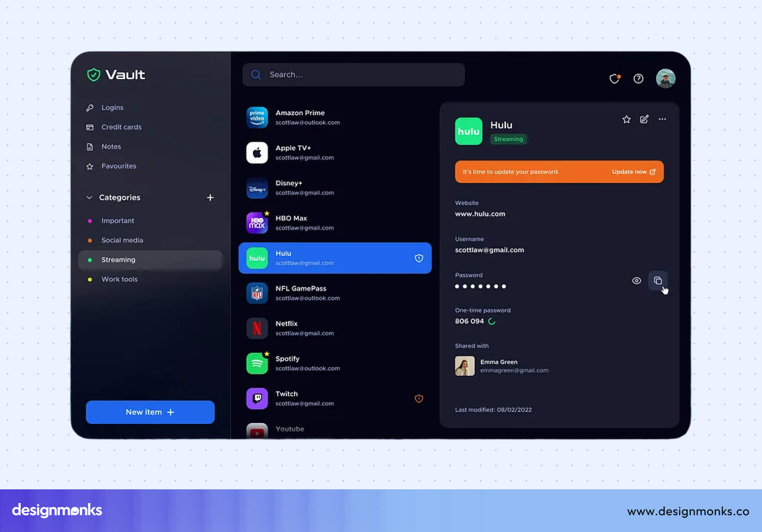Open the user profile avatar
The width and height of the screenshot is (762, 532).
tap(666, 79)
